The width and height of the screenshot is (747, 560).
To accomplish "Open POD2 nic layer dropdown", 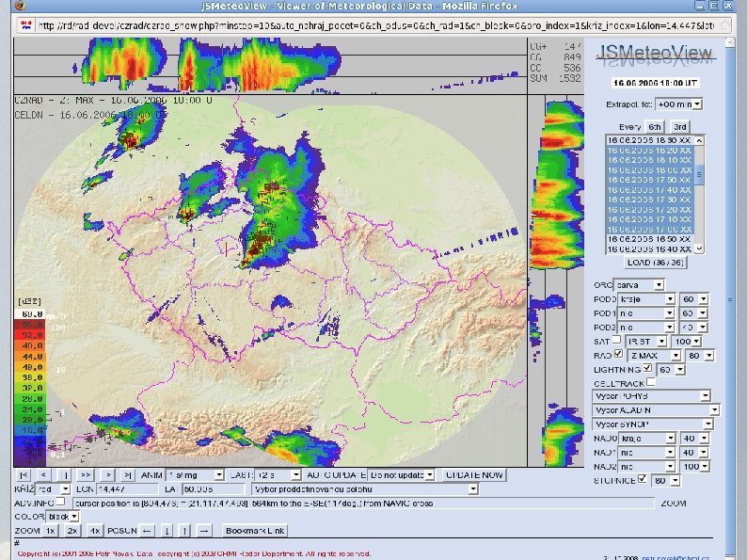I will pyautogui.click(x=646, y=328).
